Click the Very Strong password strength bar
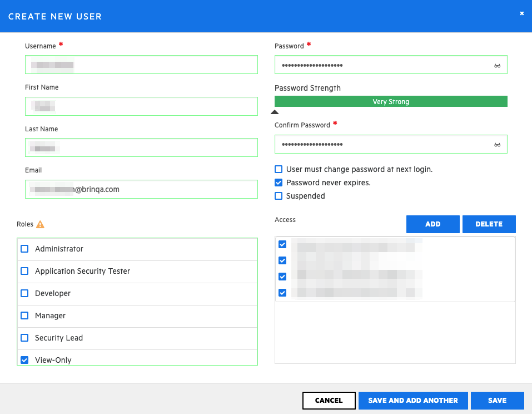This screenshot has width=532, height=414. [x=391, y=102]
